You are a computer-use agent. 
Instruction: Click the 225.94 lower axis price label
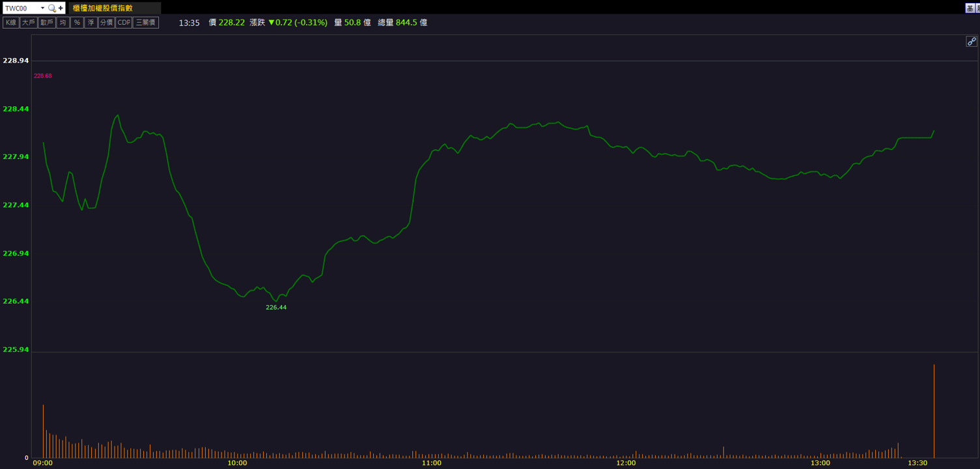(16, 350)
